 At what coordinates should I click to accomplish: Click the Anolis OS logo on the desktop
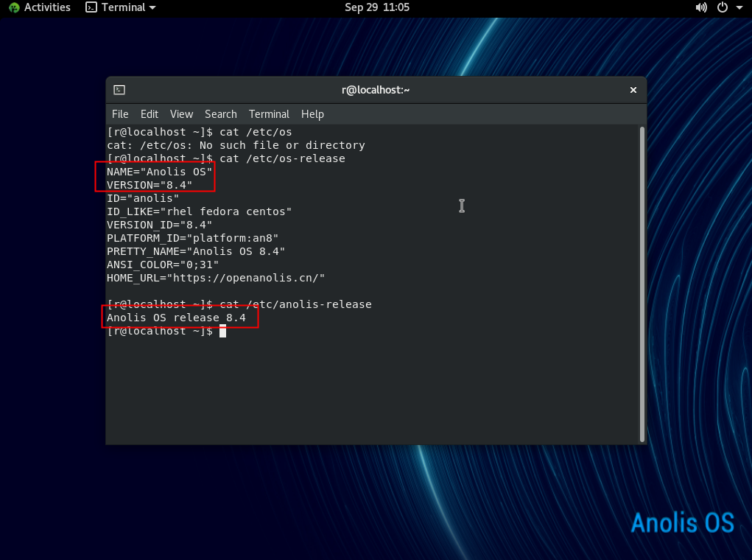tap(682, 522)
